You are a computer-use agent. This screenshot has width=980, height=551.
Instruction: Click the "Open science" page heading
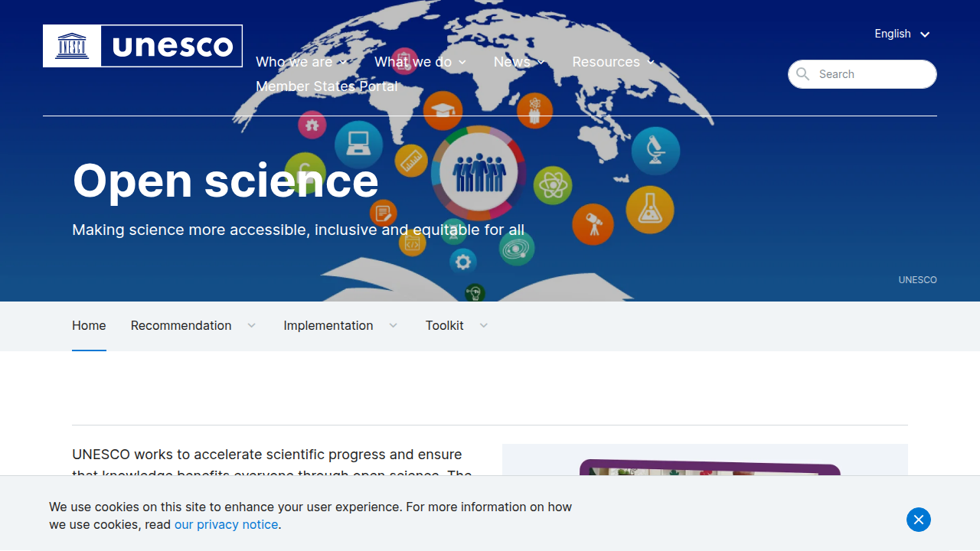(x=225, y=181)
